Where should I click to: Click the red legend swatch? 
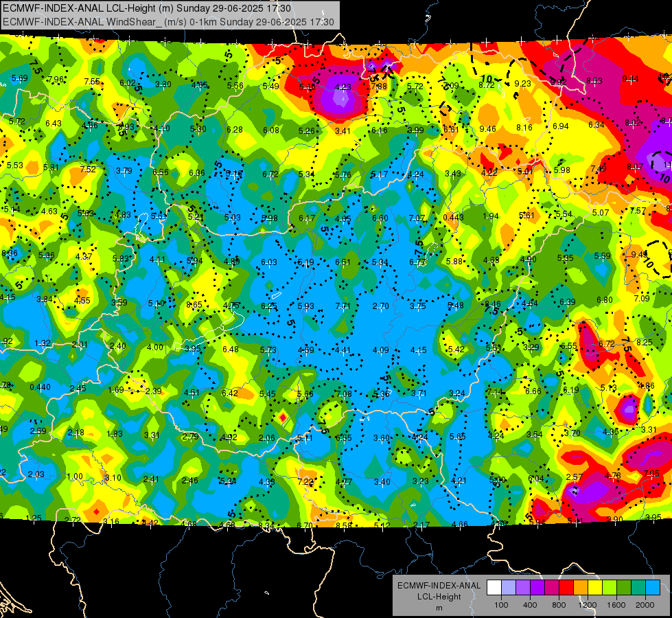click(566, 588)
